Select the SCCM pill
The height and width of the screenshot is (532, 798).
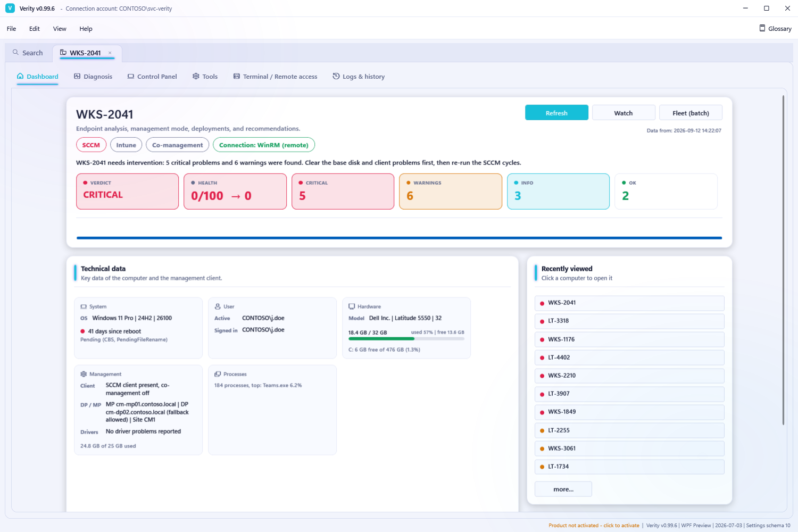coord(91,145)
